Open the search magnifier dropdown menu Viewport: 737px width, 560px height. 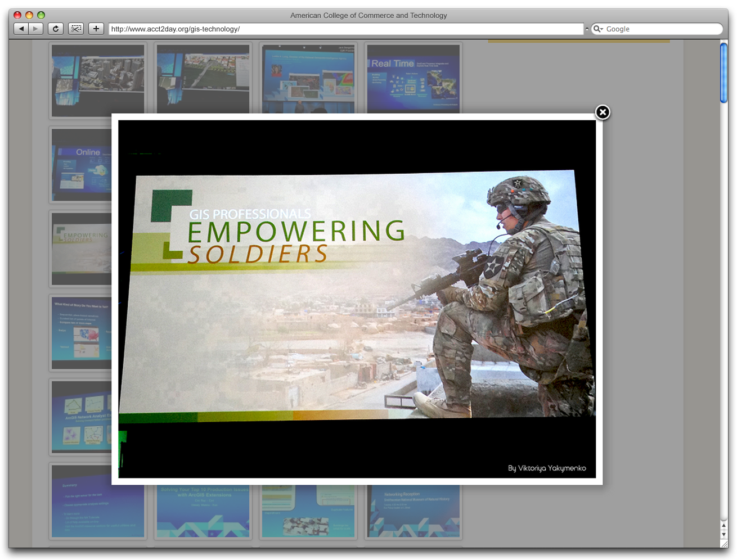598,29
